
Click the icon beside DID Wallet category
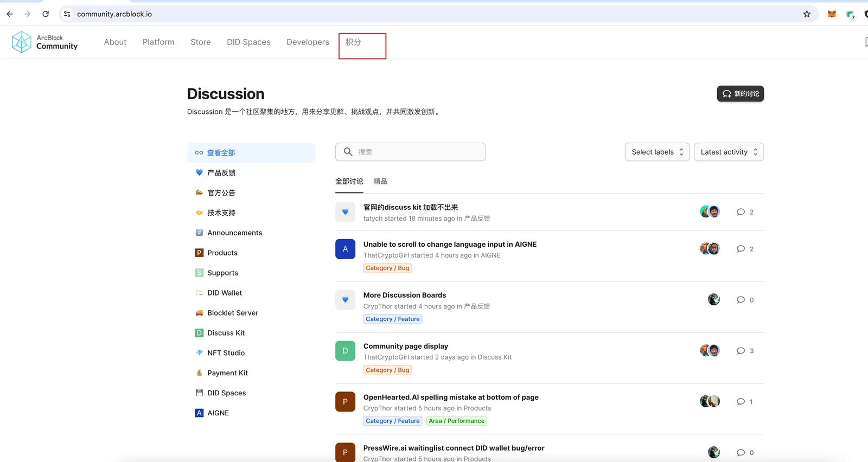click(x=199, y=293)
